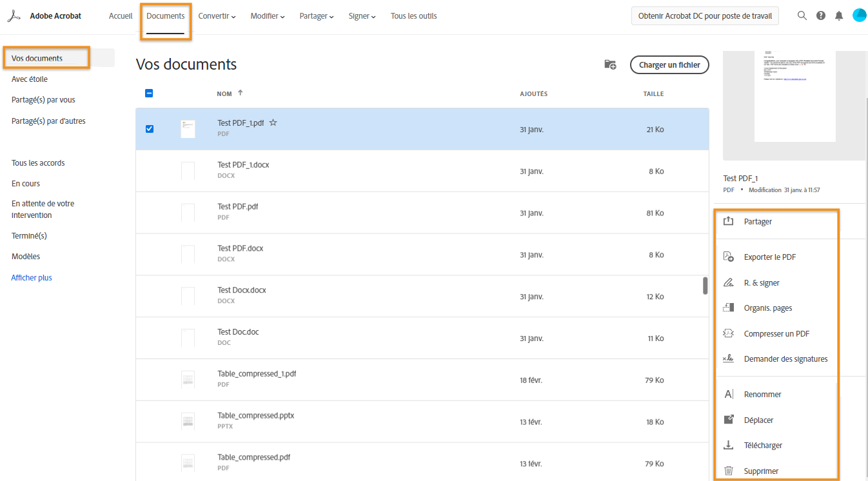The width and height of the screenshot is (868, 481).
Task: Expand the Modifier dropdown menu
Action: point(268,16)
